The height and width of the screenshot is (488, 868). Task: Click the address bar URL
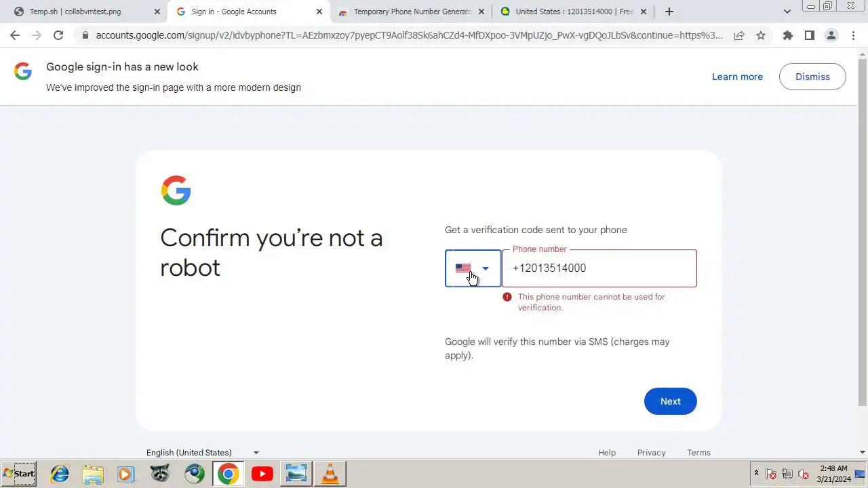(409, 35)
